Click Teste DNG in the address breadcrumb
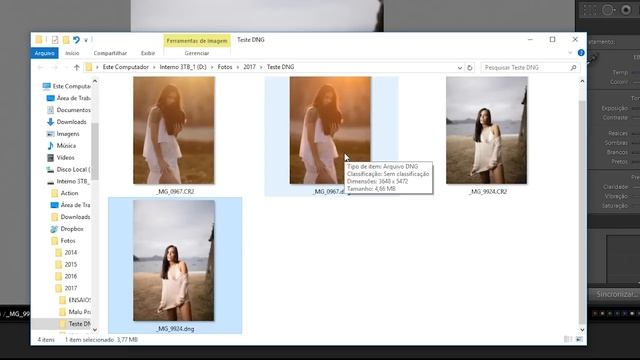The image size is (640, 360). (280, 67)
